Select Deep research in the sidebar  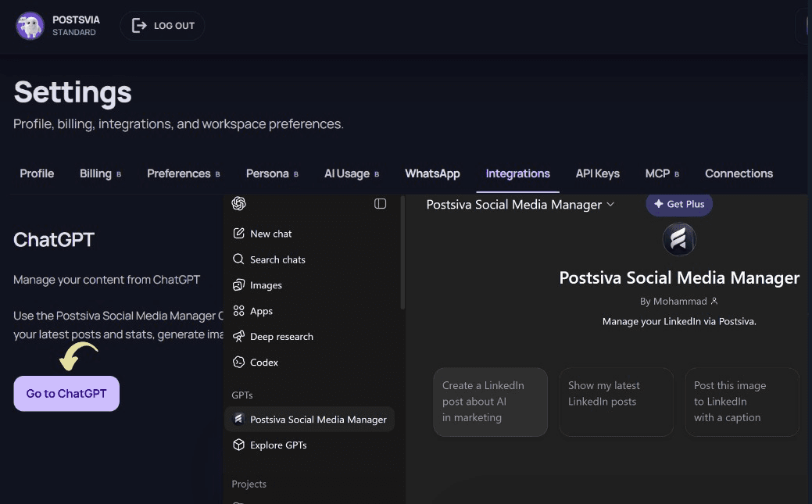[x=281, y=336]
